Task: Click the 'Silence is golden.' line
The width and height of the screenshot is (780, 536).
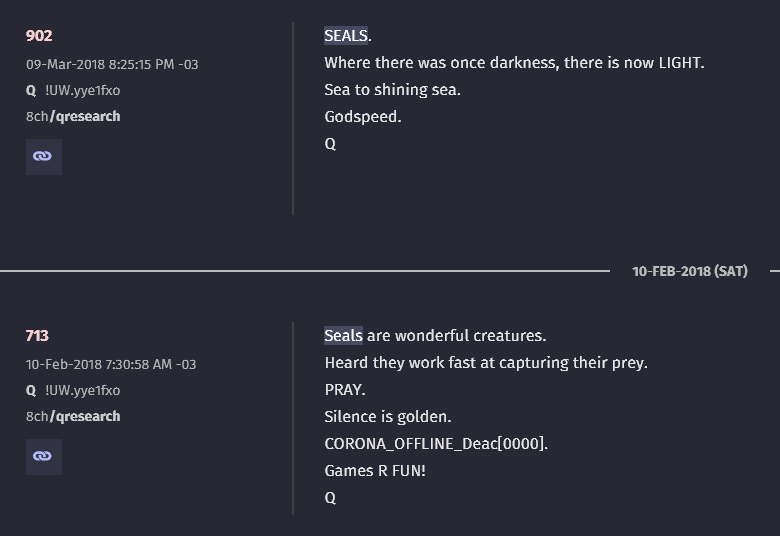Action: click(x=388, y=417)
